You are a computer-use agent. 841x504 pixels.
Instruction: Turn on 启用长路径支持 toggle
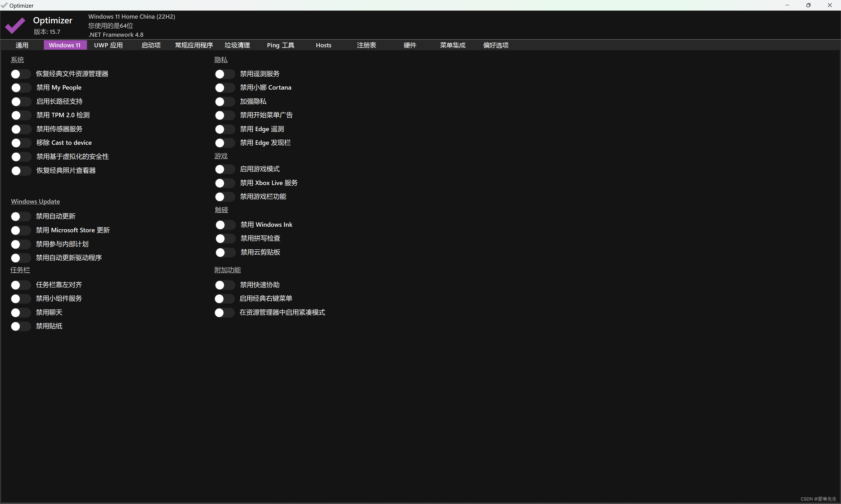coord(21,101)
